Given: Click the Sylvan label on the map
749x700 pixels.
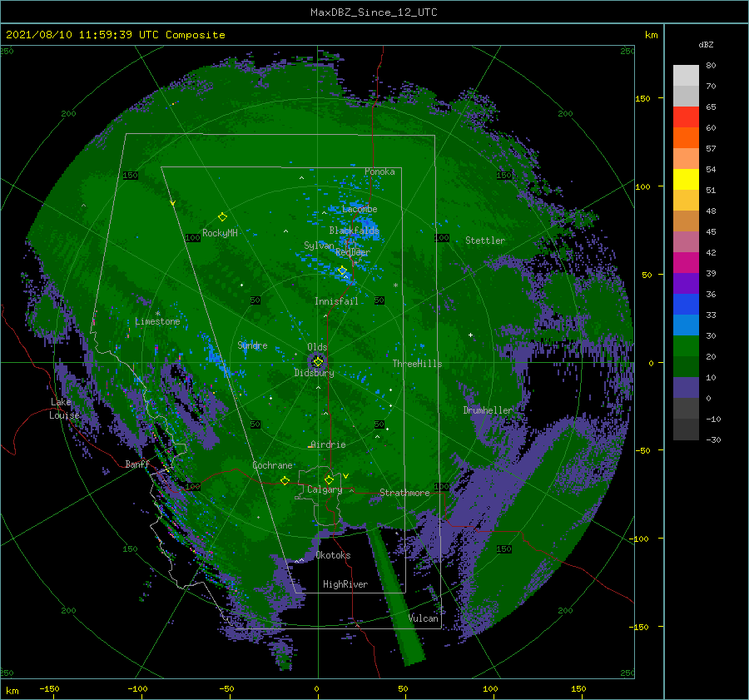Looking at the screenshot, I should click(x=319, y=246).
